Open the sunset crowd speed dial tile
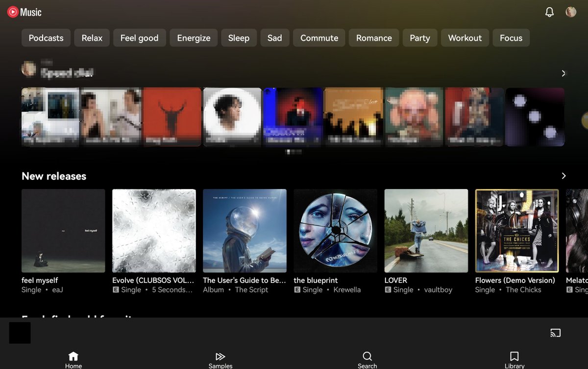The image size is (588, 369). click(x=353, y=117)
